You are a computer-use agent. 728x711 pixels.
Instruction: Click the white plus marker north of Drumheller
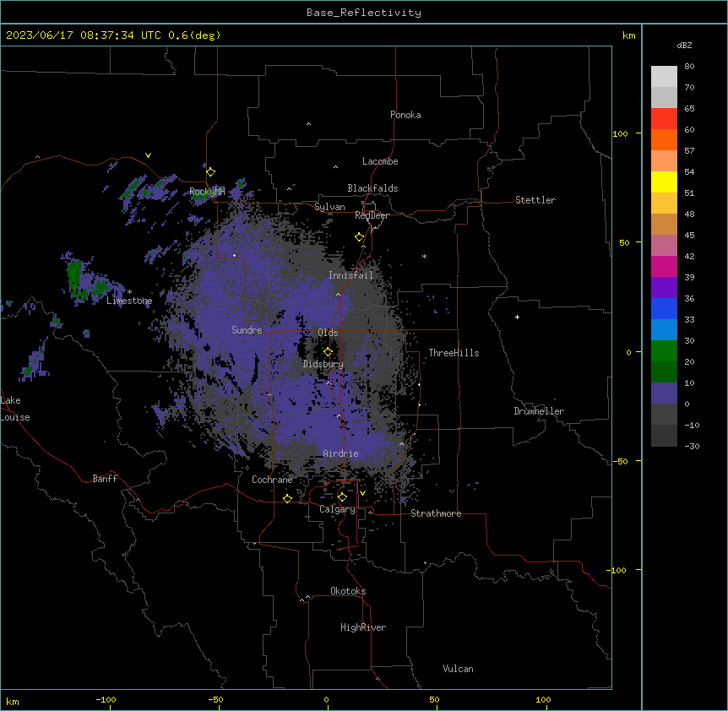[517, 317]
